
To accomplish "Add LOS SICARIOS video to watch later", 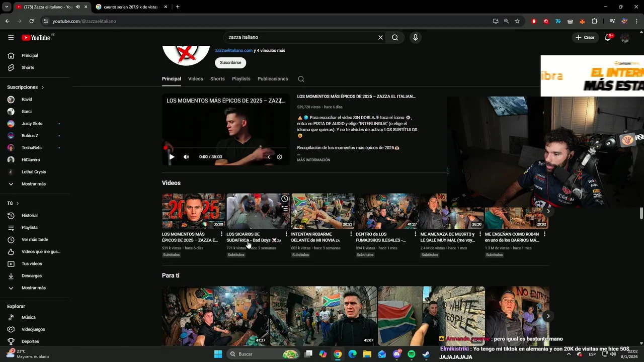I will click(x=285, y=199).
